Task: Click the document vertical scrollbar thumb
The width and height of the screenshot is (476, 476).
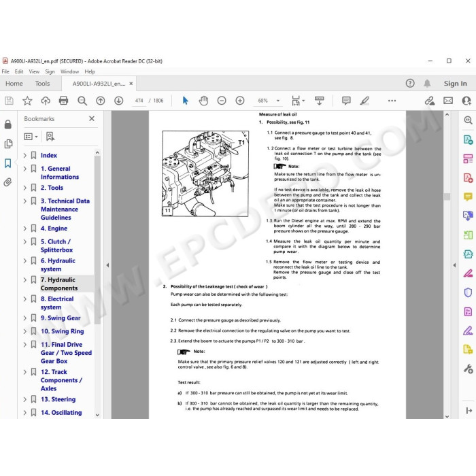Action: [x=447, y=197]
